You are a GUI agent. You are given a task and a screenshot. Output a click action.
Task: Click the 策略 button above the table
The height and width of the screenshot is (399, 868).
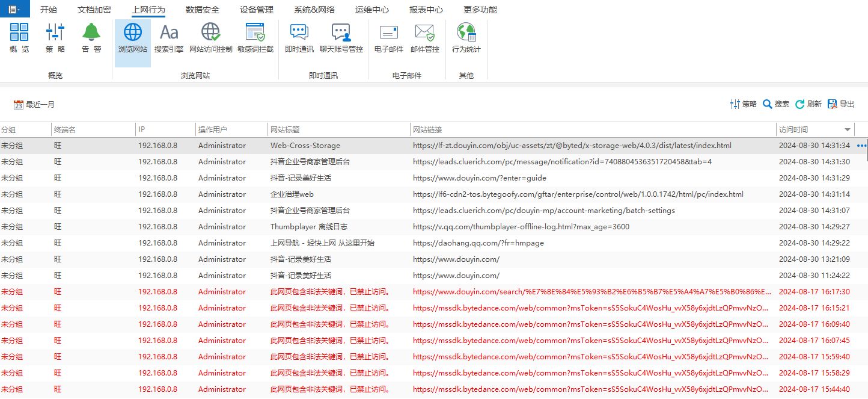point(744,104)
